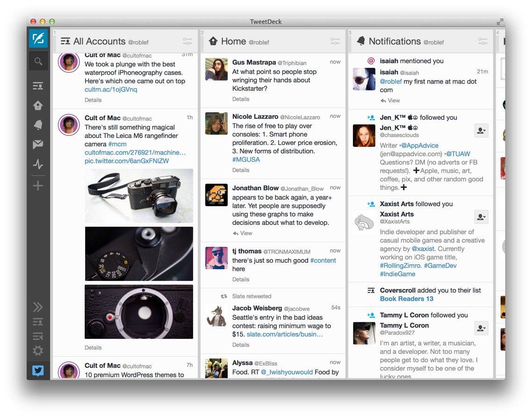Click the #RollingZimro hashtag
The width and height of the screenshot is (532, 417).
coord(401,266)
